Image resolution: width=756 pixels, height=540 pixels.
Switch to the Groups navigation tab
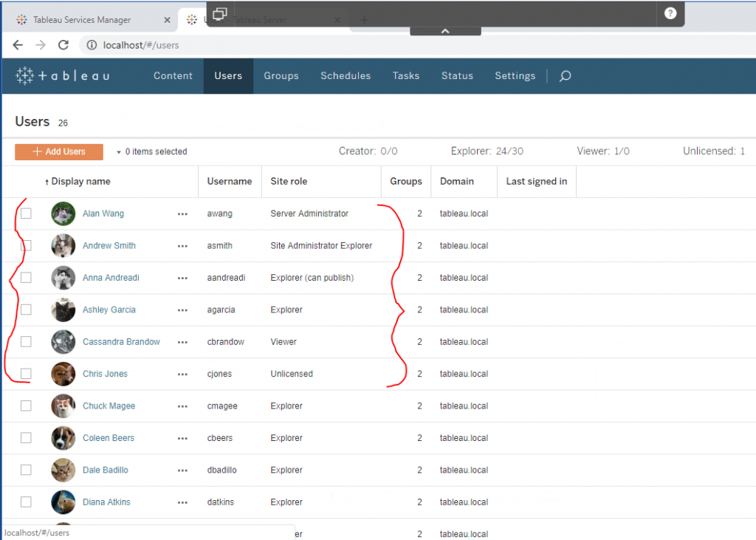(x=281, y=76)
